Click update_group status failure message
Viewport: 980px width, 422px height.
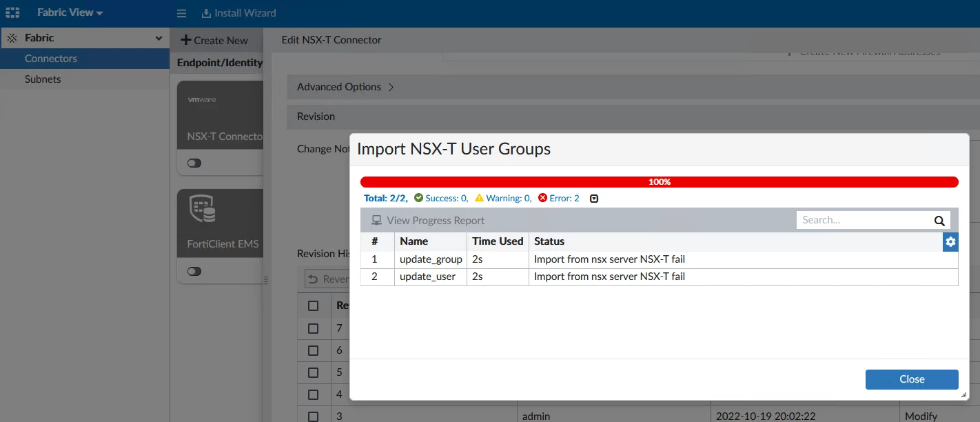[609, 259]
